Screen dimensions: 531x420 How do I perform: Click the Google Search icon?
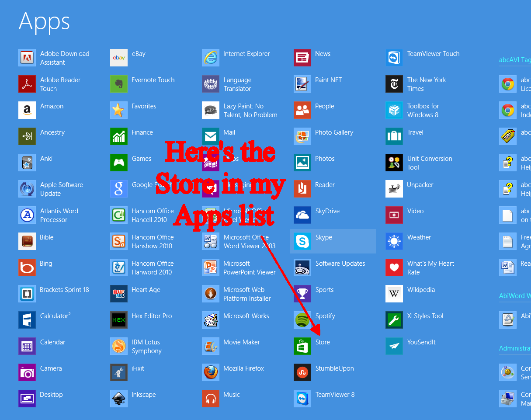coord(119,189)
